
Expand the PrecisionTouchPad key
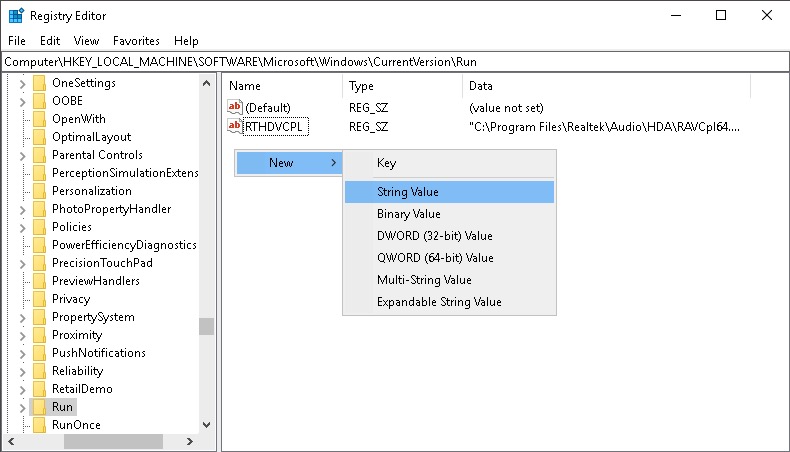(22, 264)
